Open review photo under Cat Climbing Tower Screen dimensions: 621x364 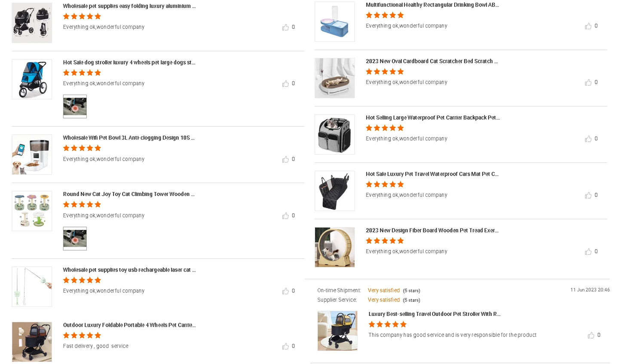[x=75, y=239]
